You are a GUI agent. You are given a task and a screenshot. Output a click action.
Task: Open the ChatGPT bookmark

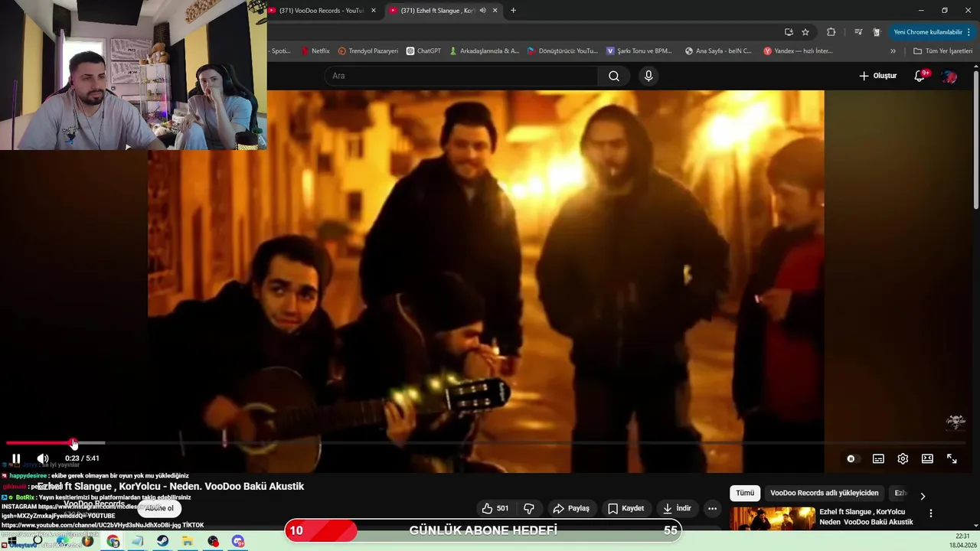coord(423,51)
